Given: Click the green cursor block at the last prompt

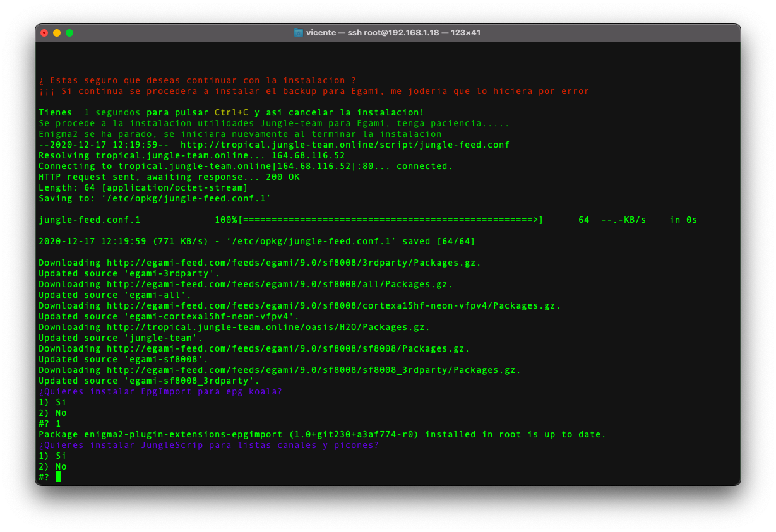Looking at the screenshot, I should (x=58, y=477).
